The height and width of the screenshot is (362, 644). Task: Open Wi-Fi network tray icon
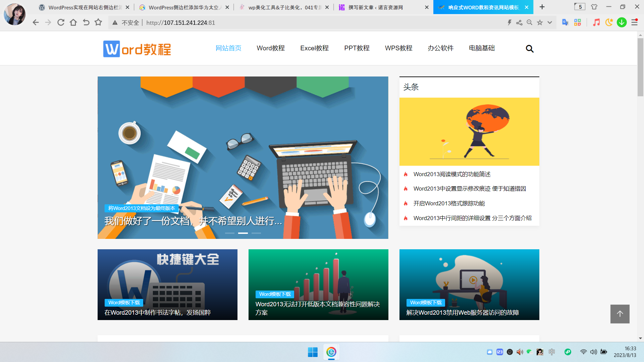[x=584, y=352]
